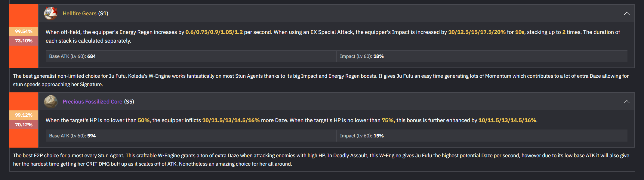Collapse the Precious Fossilized Core panel chevron
This screenshot has width=644, height=180.
627,102
